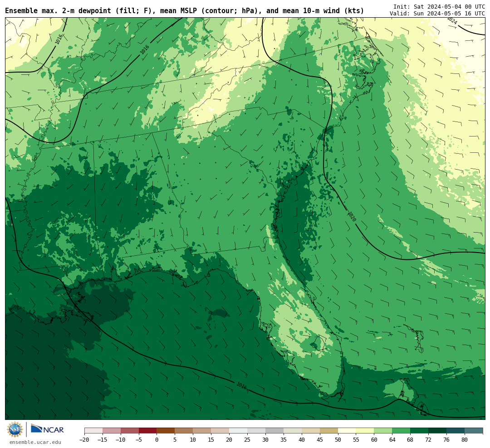The width and height of the screenshot is (490, 448).
Task: Click the colorbar label −20
Action: coord(84,440)
